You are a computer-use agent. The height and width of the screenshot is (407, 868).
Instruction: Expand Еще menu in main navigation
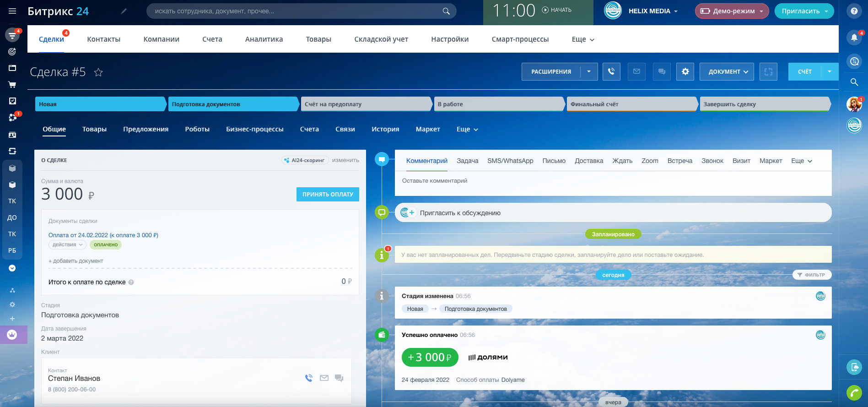[582, 39]
